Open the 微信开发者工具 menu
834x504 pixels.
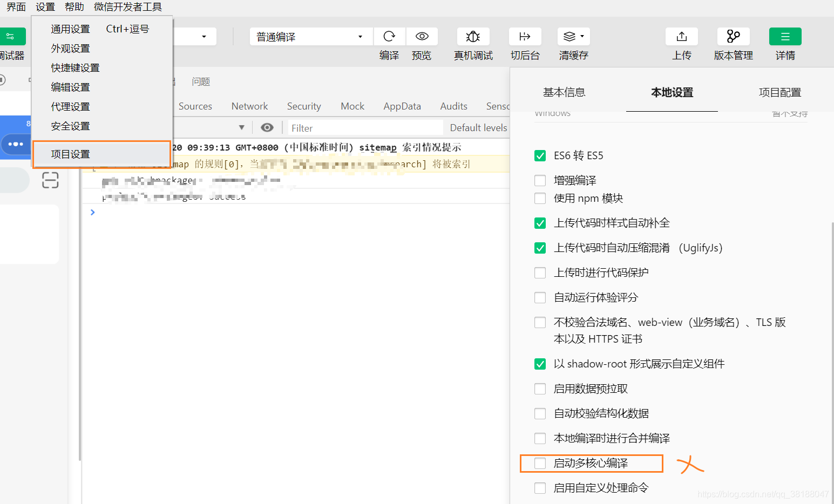(128, 7)
